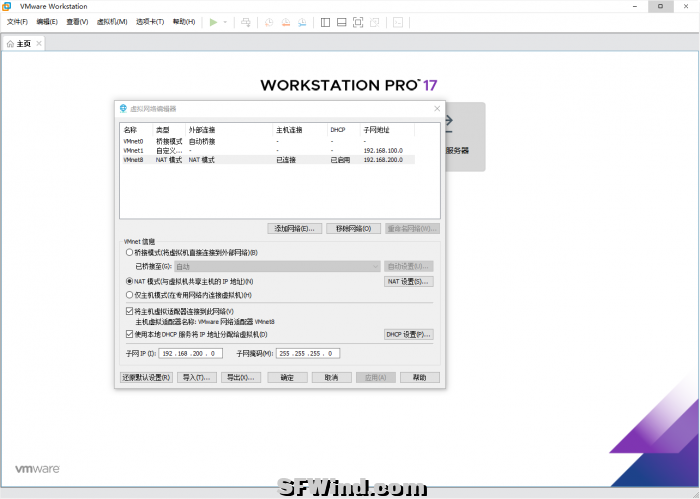Viewport: 700px width, 499px height.
Task: Click the NAT 设置(S)... button
Action: (x=408, y=282)
